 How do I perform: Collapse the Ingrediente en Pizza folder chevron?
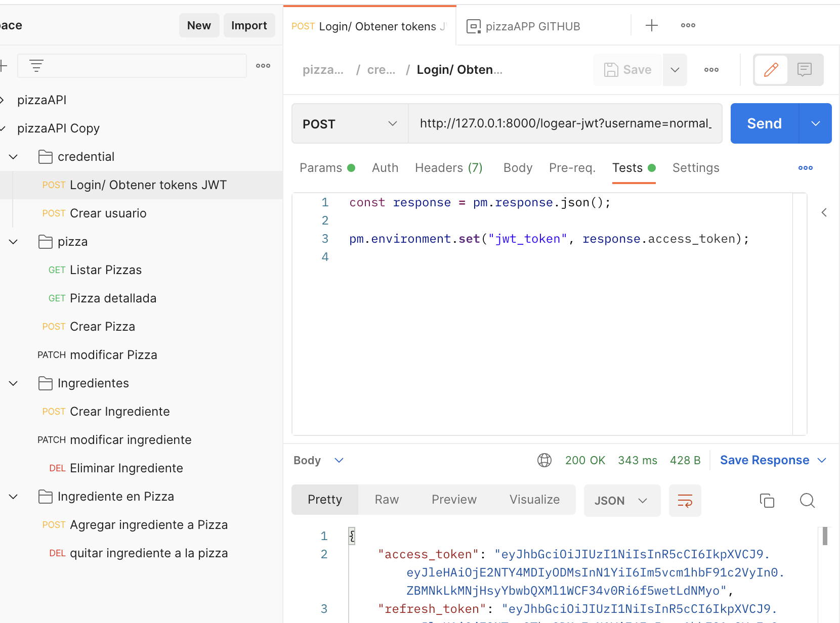point(14,497)
